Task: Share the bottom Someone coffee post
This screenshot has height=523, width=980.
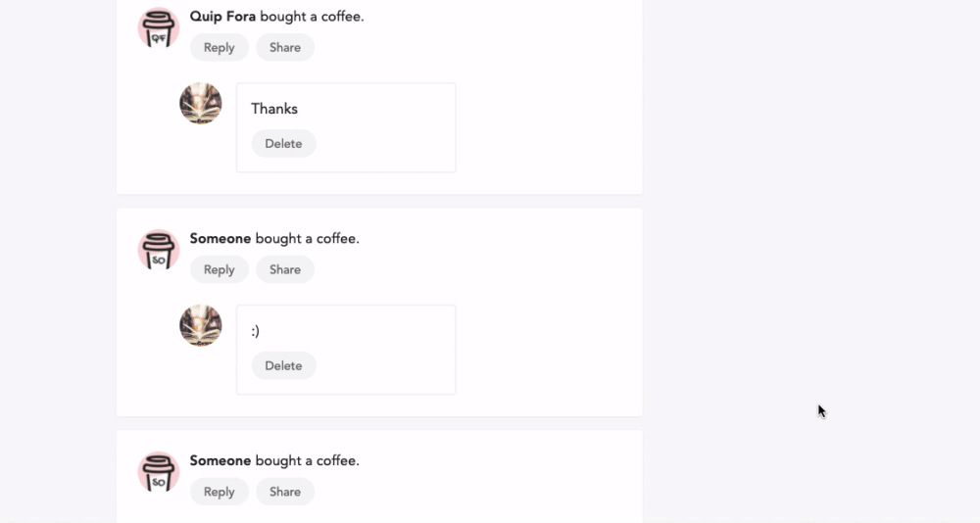Action: (285, 492)
